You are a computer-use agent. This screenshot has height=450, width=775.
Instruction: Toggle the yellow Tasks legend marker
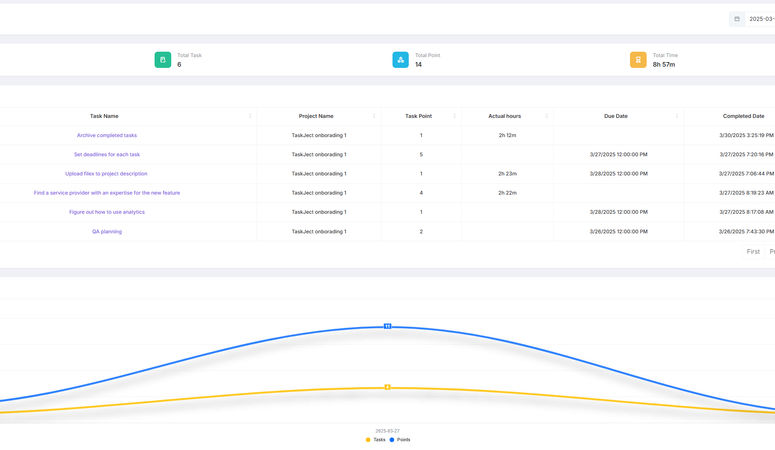pos(368,440)
